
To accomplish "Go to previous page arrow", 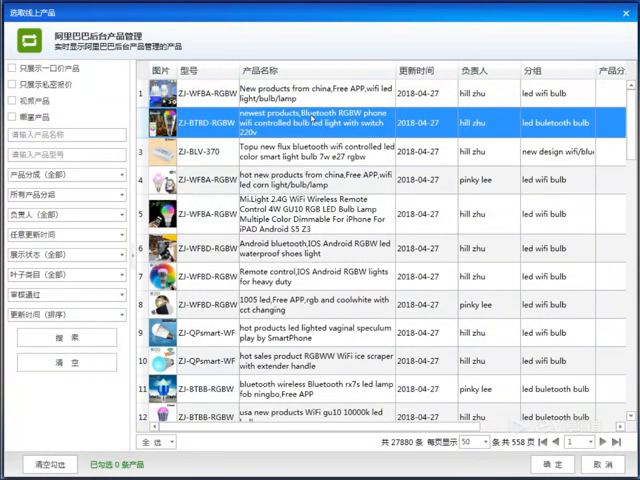I will pos(556,442).
